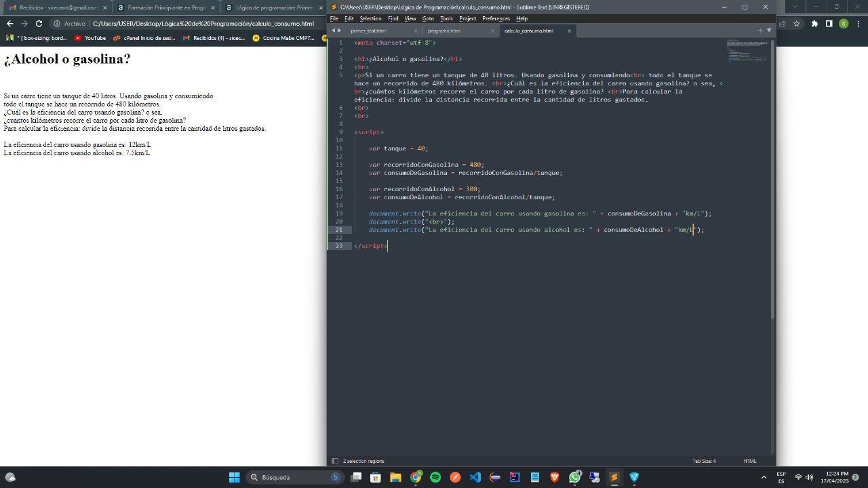The width and height of the screenshot is (868, 488).
Task: Click the Chrome address bar URL
Action: 203,23
